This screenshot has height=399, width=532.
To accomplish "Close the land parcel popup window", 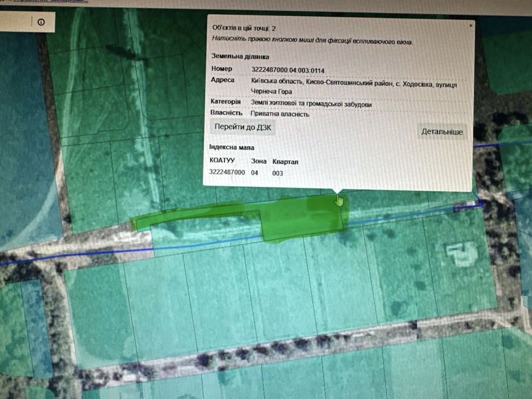I will 471,26.
